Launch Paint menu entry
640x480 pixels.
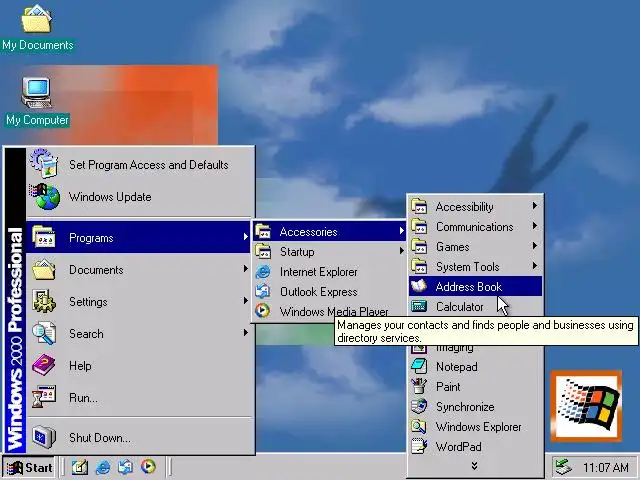coord(475,387)
